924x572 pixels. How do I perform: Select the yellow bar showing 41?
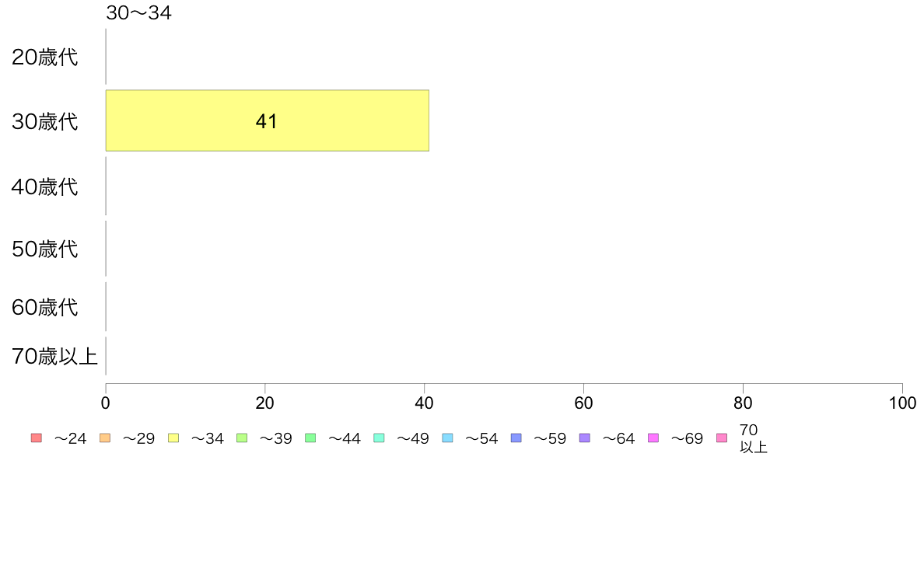268,120
